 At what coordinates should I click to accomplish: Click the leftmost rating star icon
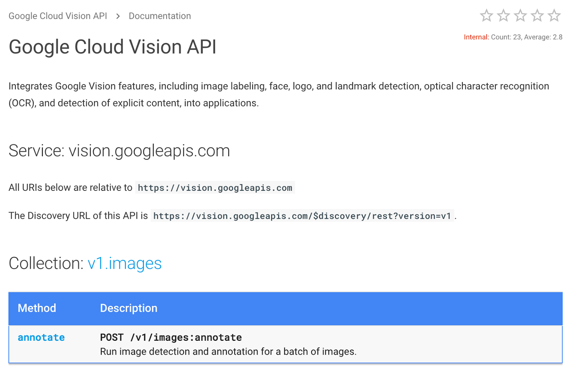487,15
